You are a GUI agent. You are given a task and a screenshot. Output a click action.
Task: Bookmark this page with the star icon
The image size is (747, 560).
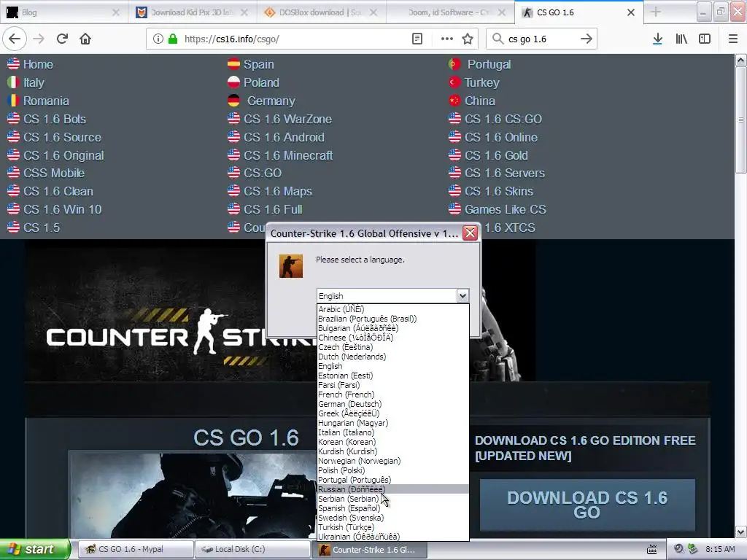[x=468, y=39]
